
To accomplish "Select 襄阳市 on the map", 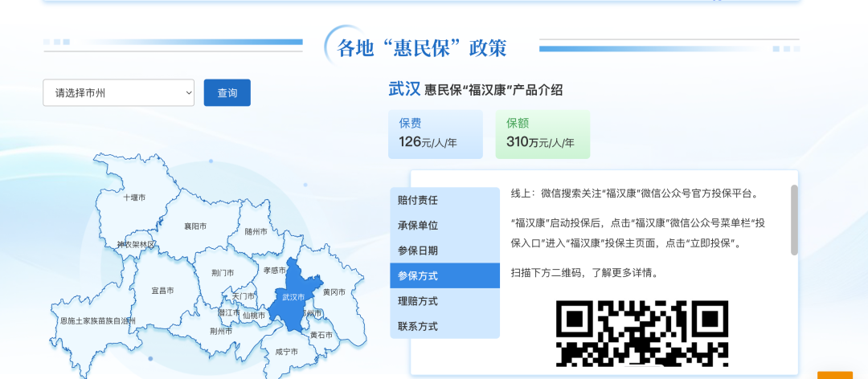I will [x=195, y=226].
